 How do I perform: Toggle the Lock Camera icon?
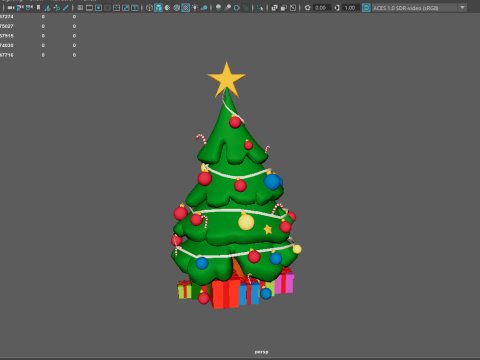point(20,8)
